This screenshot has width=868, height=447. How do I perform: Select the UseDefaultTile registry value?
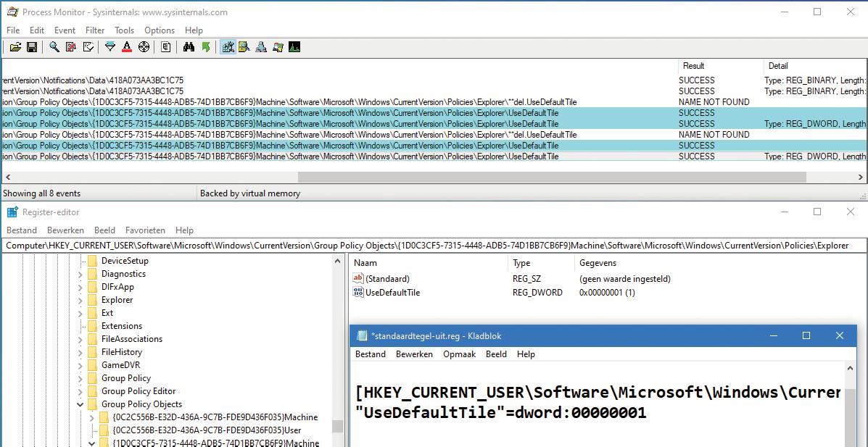tap(392, 293)
